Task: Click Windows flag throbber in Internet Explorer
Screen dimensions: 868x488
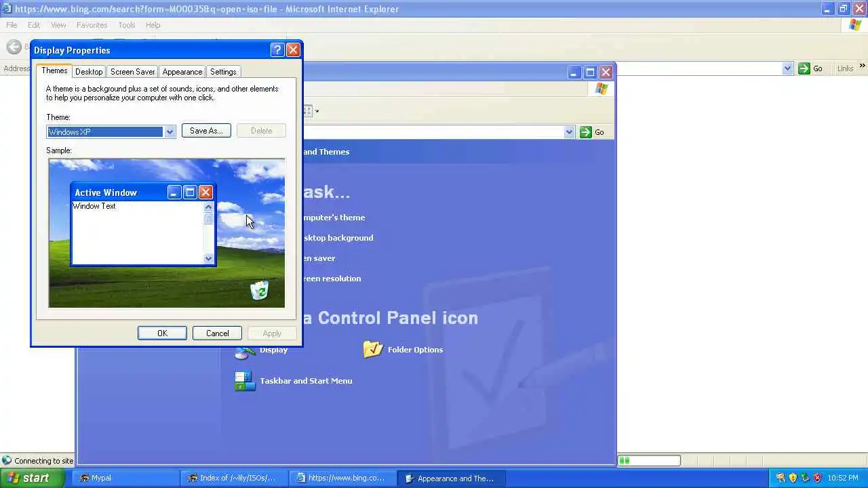Action: (856, 25)
